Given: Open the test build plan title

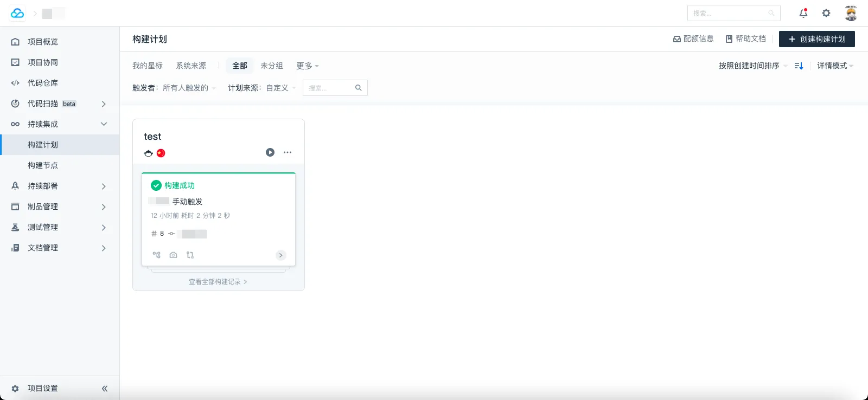Looking at the screenshot, I should point(152,137).
